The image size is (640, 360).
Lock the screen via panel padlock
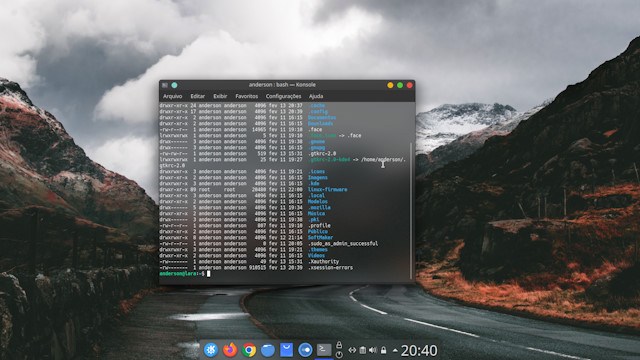tap(339, 345)
